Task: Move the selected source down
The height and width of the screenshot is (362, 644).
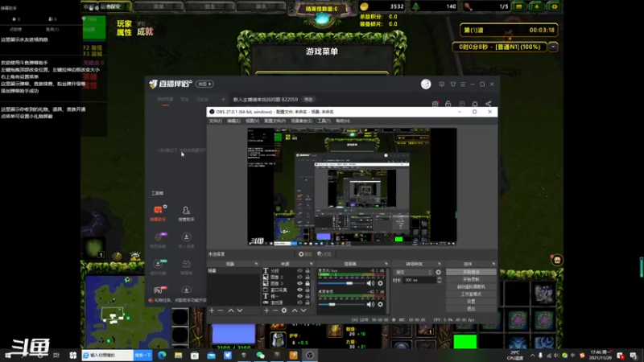Action: coord(303,311)
